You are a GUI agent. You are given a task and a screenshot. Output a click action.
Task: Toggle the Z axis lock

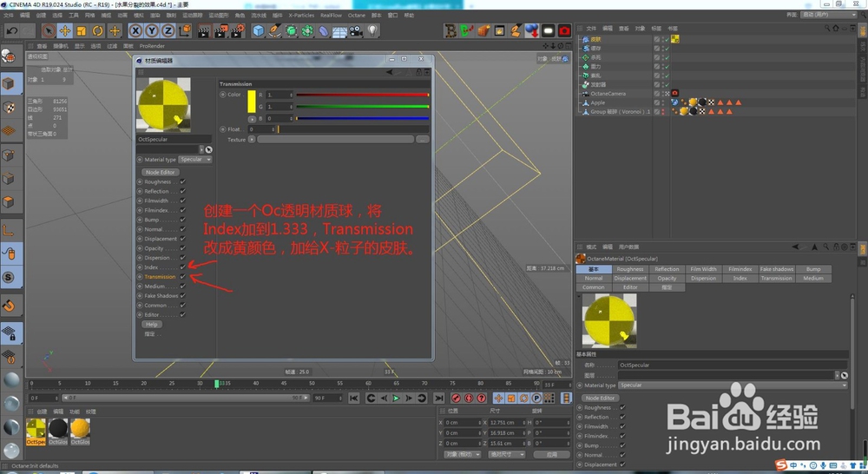168,31
